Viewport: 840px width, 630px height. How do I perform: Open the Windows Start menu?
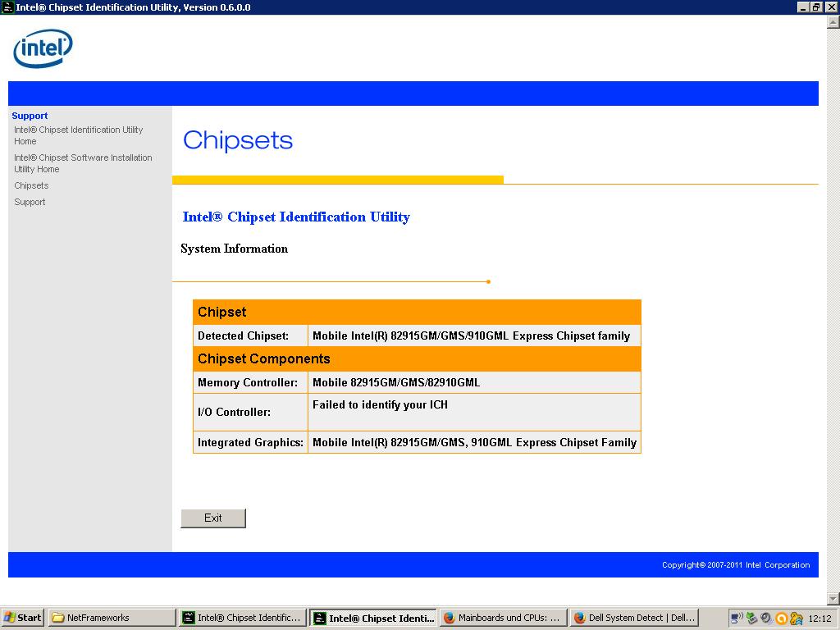click(x=22, y=618)
